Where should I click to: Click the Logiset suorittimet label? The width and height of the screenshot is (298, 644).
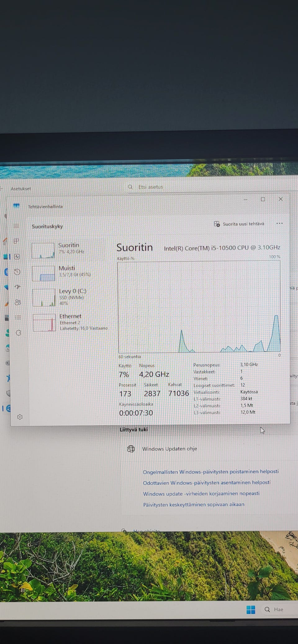[x=214, y=385]
